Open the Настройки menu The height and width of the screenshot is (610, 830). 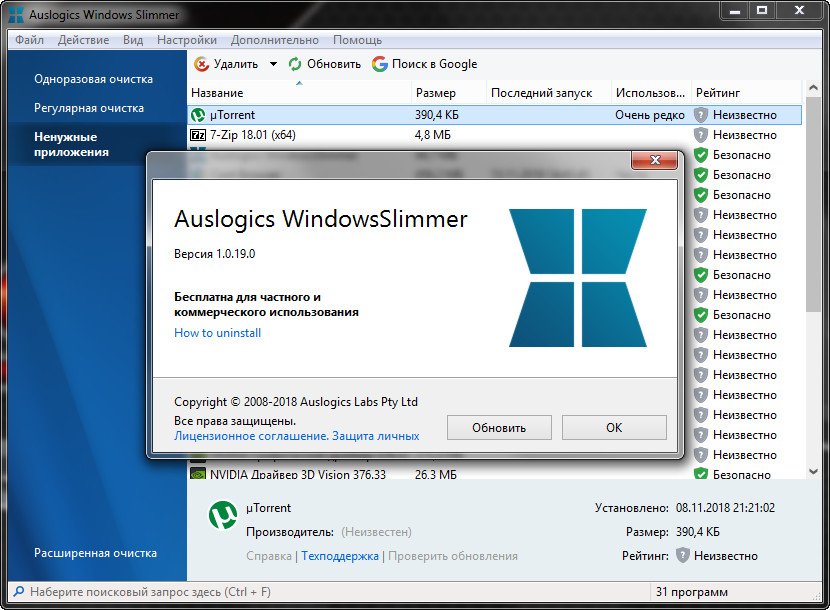pyautogui.click(x=187, y=40)
